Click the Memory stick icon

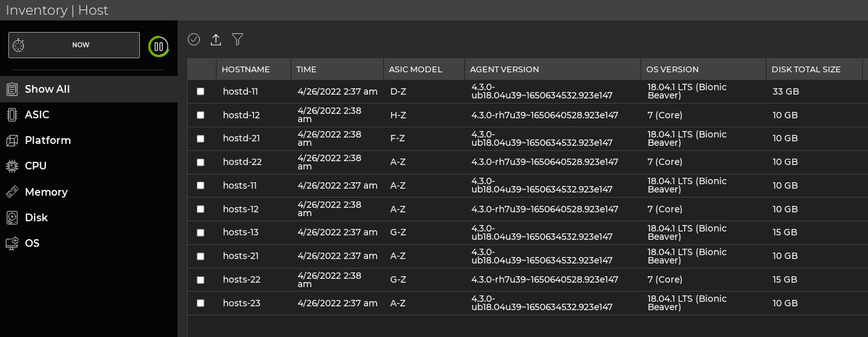(x=11, y=192)
